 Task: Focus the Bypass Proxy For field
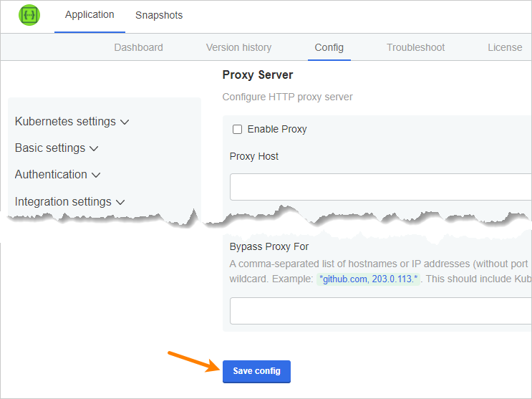pos(379,311)
